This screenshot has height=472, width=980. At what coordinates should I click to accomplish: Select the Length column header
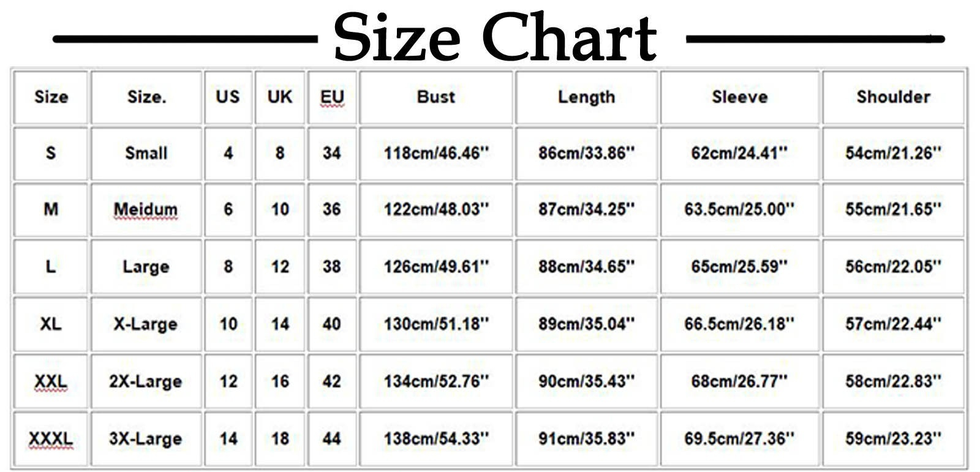pos(586,97)
